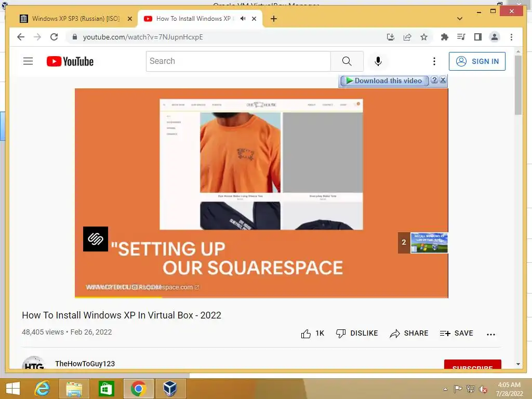Screen dimensions: 532x399
Task: Click the HTG channel avatar
Action: click(x=34, y=363)
